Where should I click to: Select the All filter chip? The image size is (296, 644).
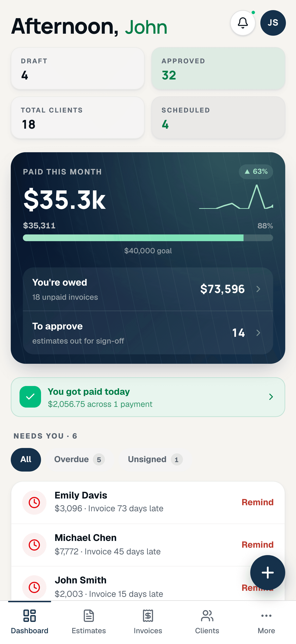coord(26,459)
